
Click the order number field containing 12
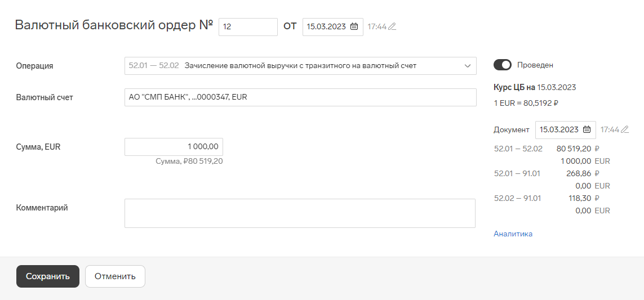click(x=248, y=27)
